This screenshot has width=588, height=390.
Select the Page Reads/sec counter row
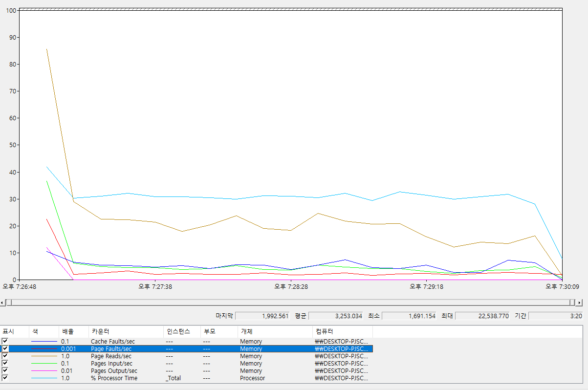pos(187,356)
